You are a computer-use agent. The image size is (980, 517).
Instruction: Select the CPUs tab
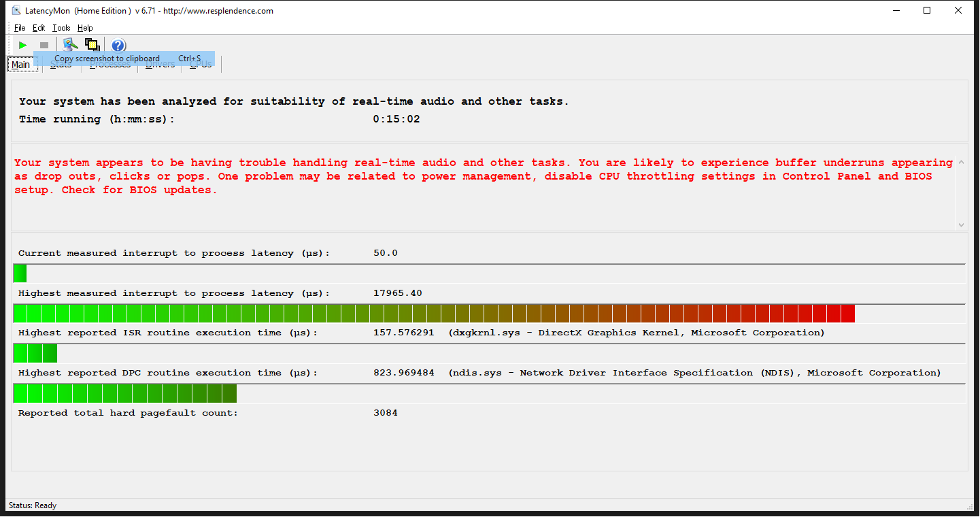coord(199,64)
